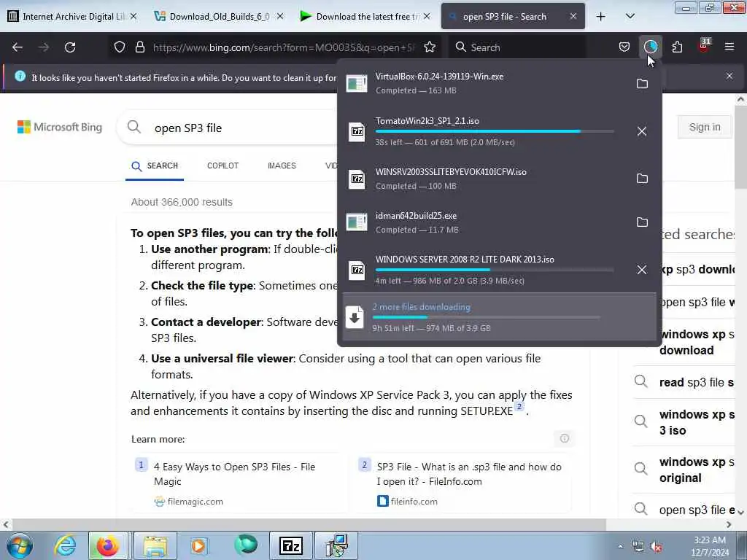Show idman642build25.exe in containing folder

(x=642, y=222)
